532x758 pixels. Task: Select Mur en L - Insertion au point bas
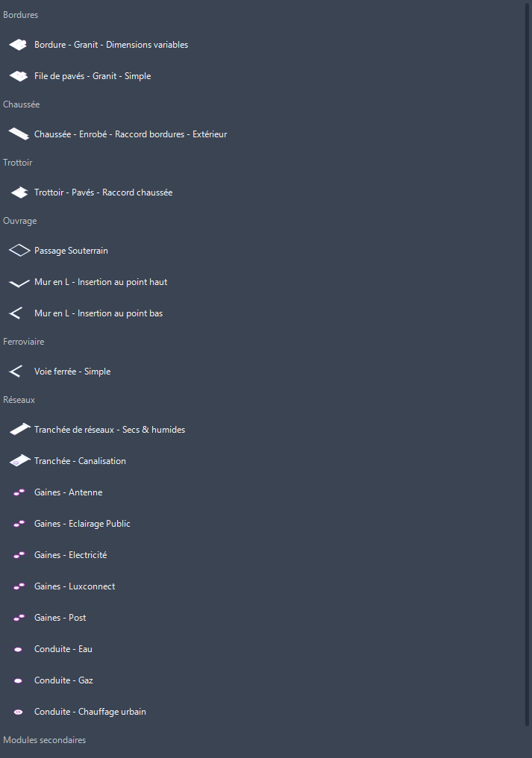point(98,313)
